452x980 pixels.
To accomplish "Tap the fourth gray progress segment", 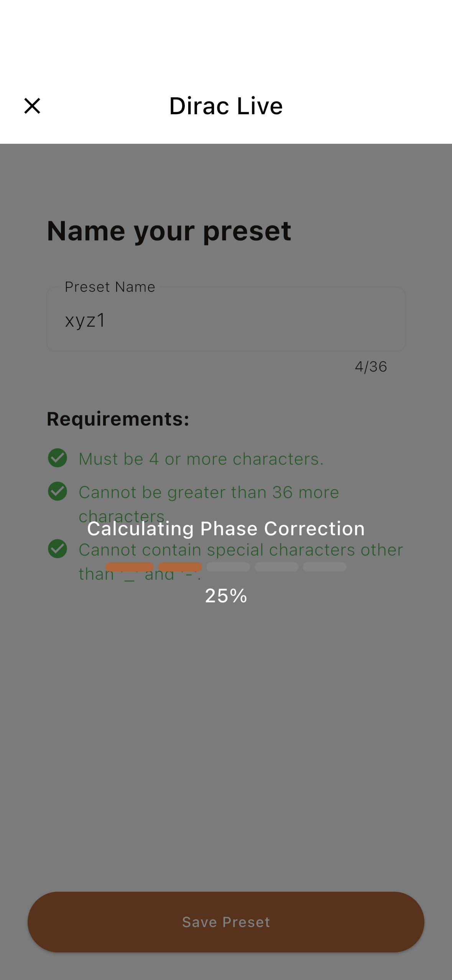I will (x=276, y=567).
